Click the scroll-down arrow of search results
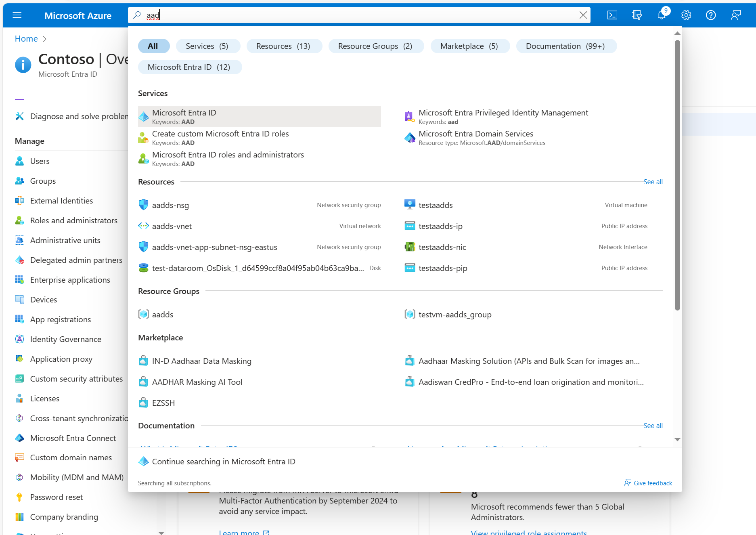Image resolution: width=756 pixels, height=535 pixels. 677,439
